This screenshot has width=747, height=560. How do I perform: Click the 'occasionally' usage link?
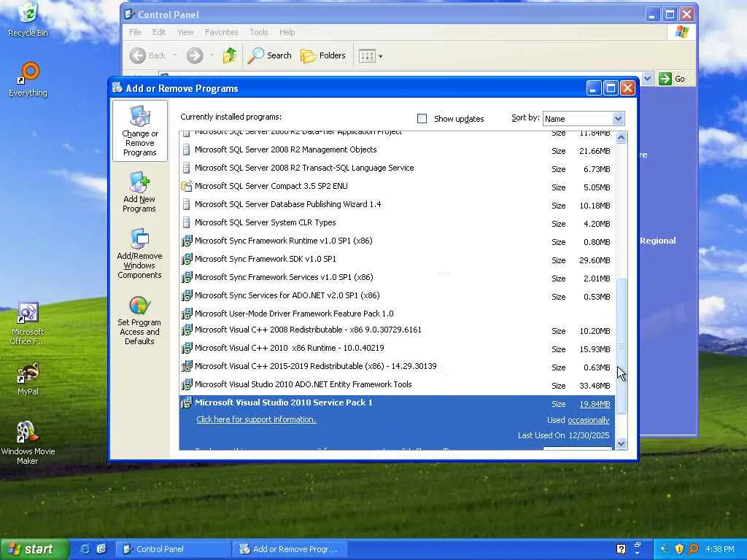(589, 420)
